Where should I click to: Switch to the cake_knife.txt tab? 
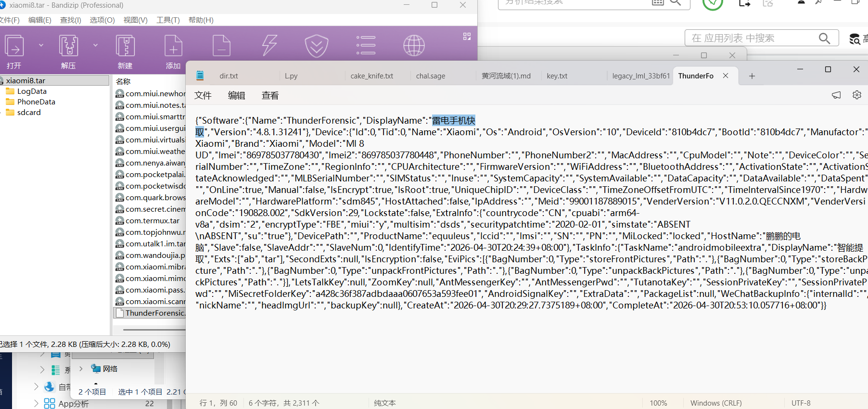point(371,76)
